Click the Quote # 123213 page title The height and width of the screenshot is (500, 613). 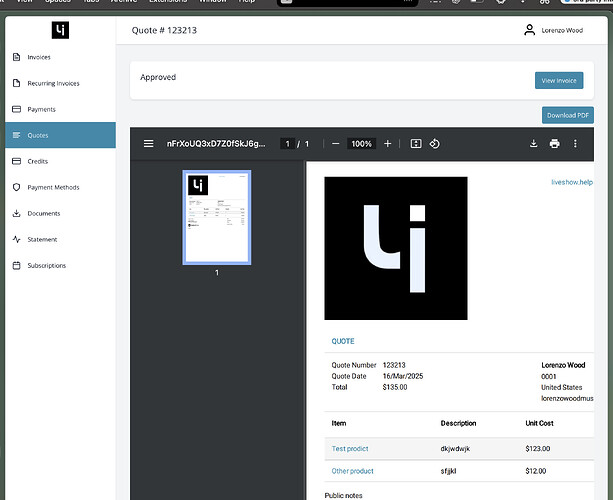coord(164,30)
